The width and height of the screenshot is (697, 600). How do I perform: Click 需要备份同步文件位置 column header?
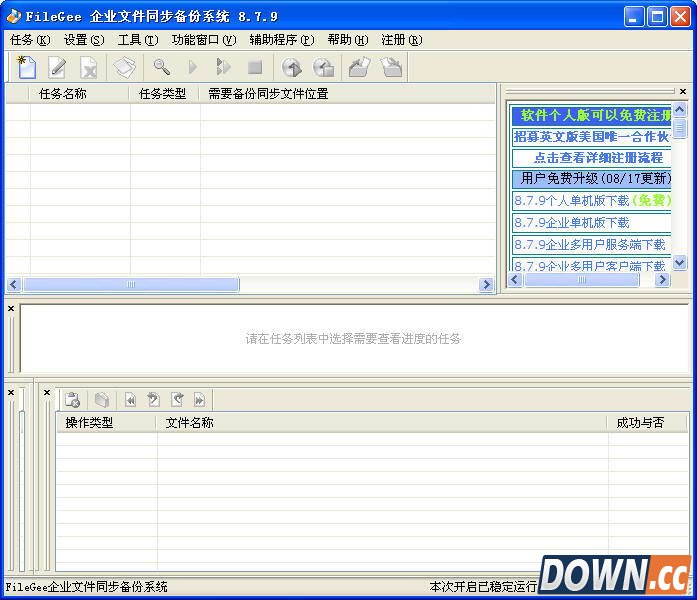coord(348,94)
